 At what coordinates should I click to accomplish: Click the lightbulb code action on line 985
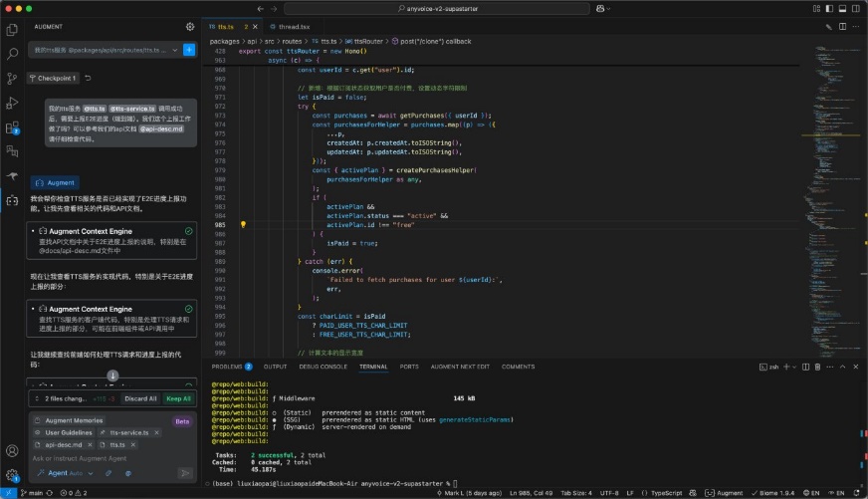tap(243, 225)
